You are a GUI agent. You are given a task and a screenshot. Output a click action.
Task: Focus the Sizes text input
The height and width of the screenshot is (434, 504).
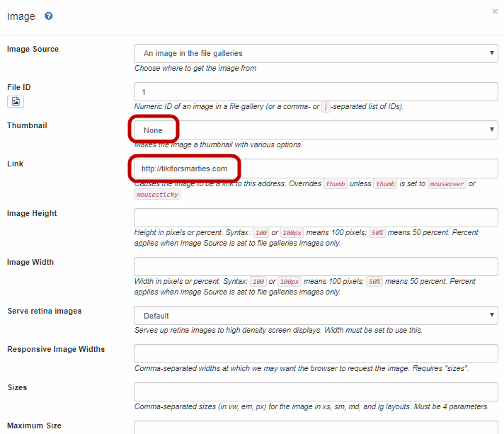click(315, 392)
